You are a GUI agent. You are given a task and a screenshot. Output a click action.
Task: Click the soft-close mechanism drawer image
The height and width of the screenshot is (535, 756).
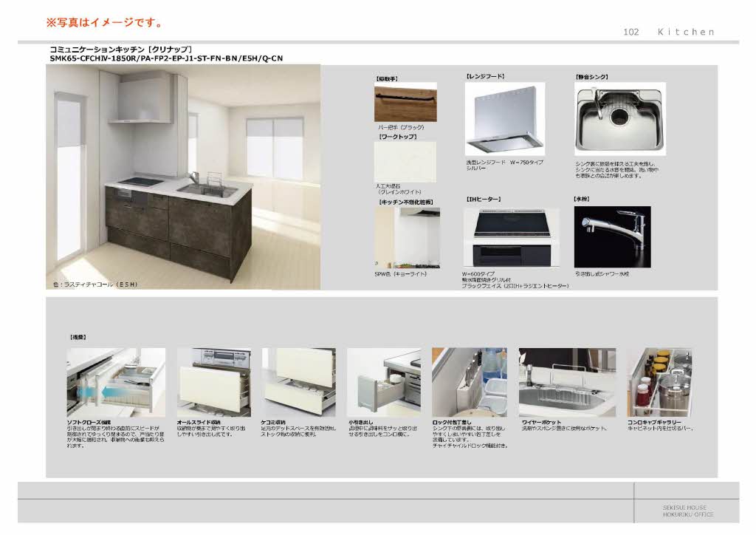pyautogui.click(x=116, y=381)
